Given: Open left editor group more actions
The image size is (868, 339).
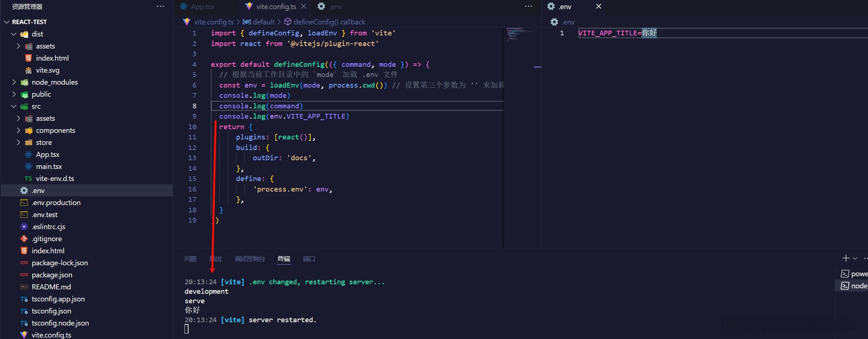Looking at the screenshot, I should (x=528, y=6).
